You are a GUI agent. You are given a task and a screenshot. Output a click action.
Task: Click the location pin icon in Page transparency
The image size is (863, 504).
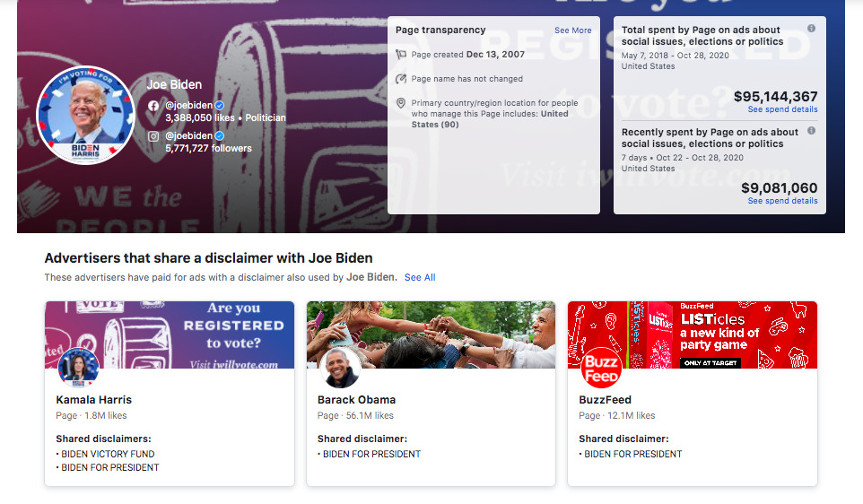[402, 103]
